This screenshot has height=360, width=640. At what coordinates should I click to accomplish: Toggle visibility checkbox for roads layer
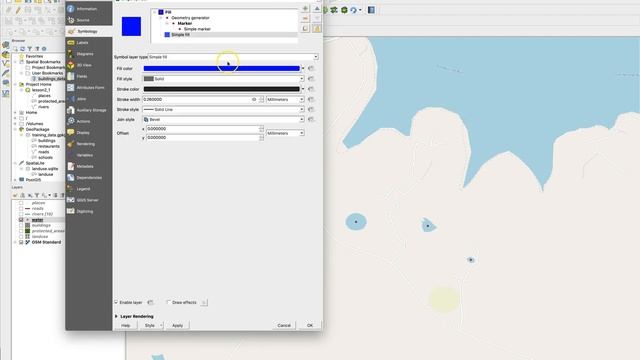[x=21, y=209]
